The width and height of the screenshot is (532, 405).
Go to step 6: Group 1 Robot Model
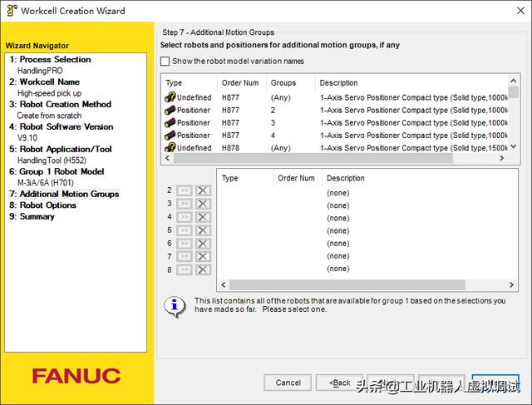pos(57,171)
